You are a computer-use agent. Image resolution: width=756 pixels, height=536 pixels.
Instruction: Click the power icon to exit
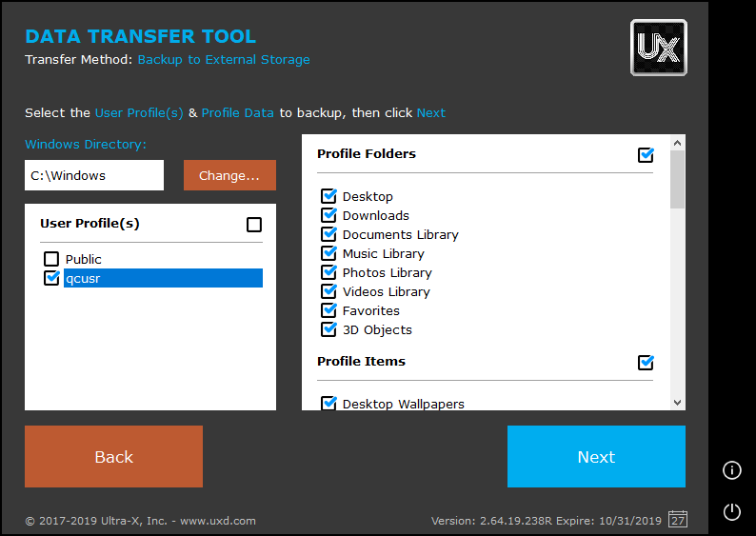pos(731,512)
